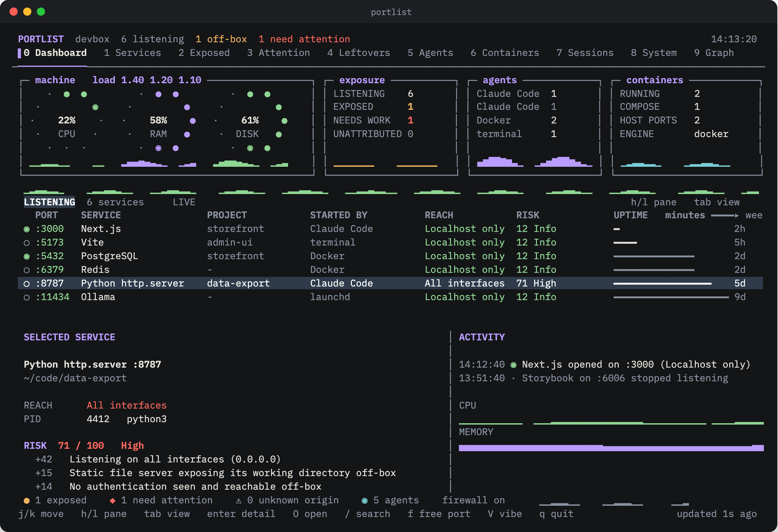Click the 'q quit' shortcut hint

[556, 514]
